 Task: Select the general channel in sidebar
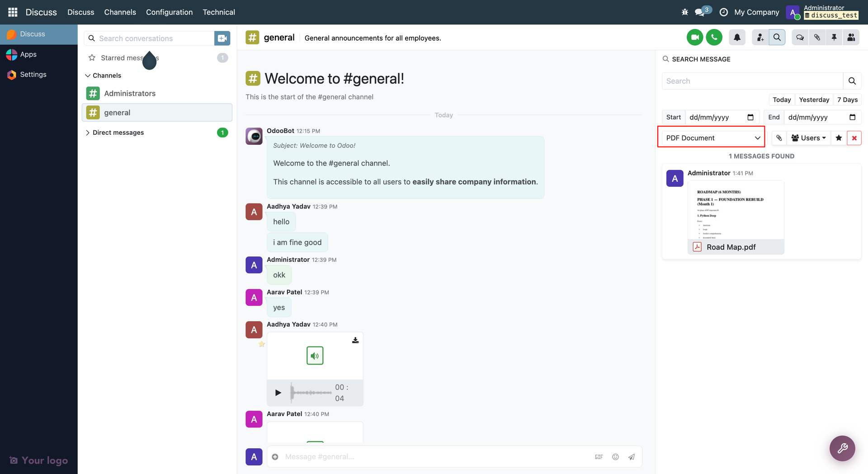(x=157, y=113)
